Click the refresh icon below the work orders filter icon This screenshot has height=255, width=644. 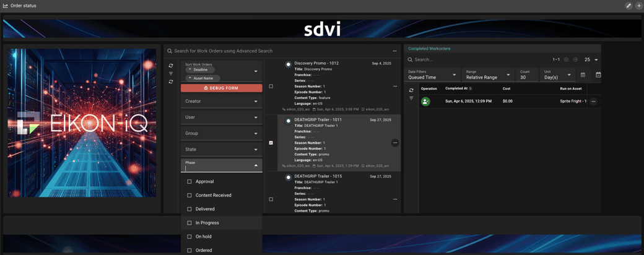(171, 82)
